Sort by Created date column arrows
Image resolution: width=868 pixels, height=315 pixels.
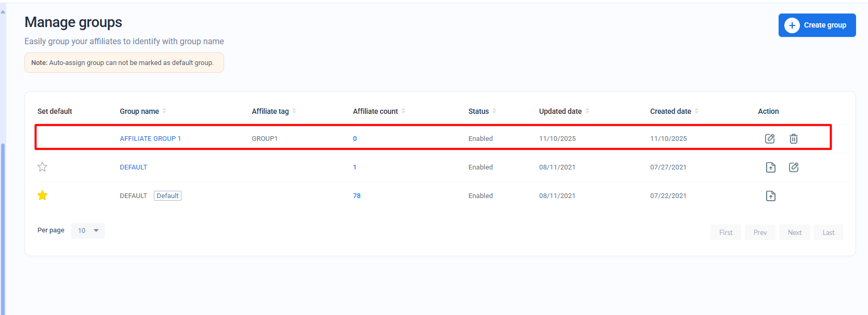(x=696, y=111)
